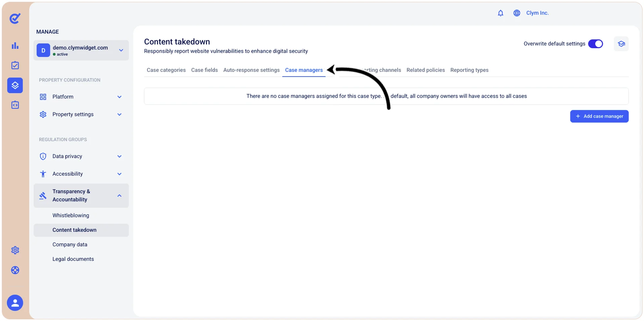Switch to Auto-response settings tab
Image resolution: width=644 pixels, height=321 pixels.
(251, 70)
